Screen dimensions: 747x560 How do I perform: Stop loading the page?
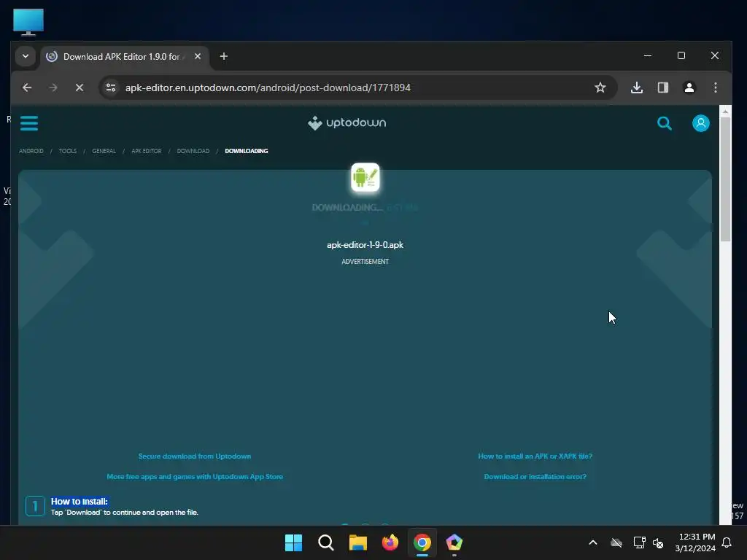[x=80, y=87]
